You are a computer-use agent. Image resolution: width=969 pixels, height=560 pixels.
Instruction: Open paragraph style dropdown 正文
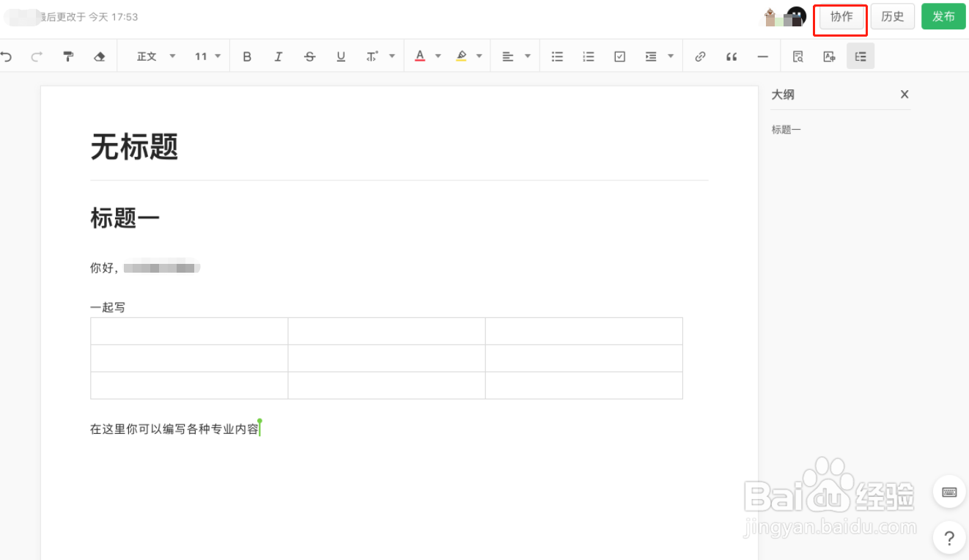coord(156,56)
